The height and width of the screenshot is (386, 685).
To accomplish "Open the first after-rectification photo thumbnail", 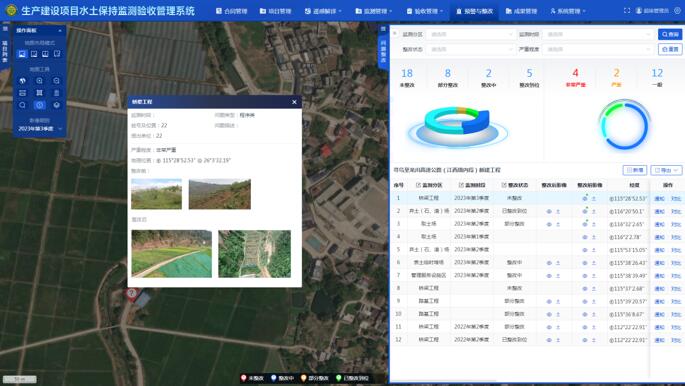I will tap(171, 254).
